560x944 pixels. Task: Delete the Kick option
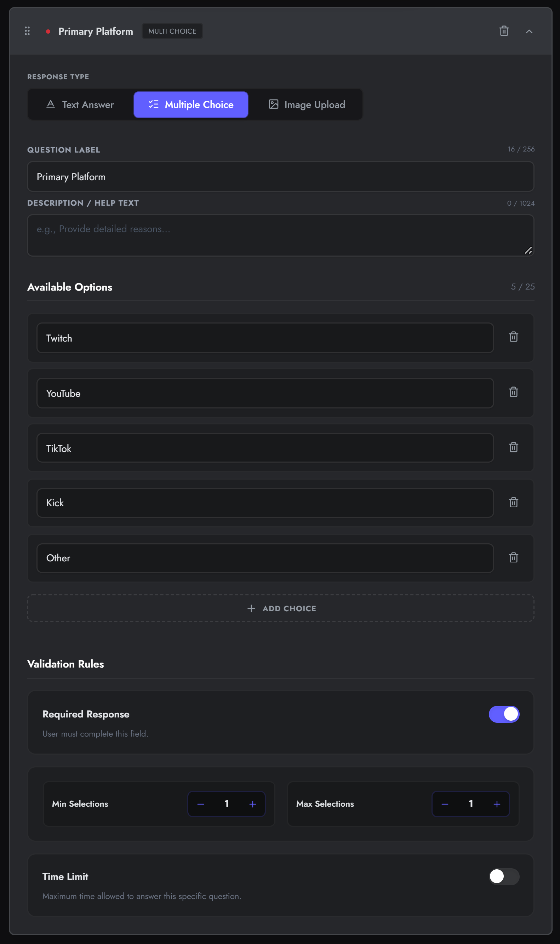point(513,502)
